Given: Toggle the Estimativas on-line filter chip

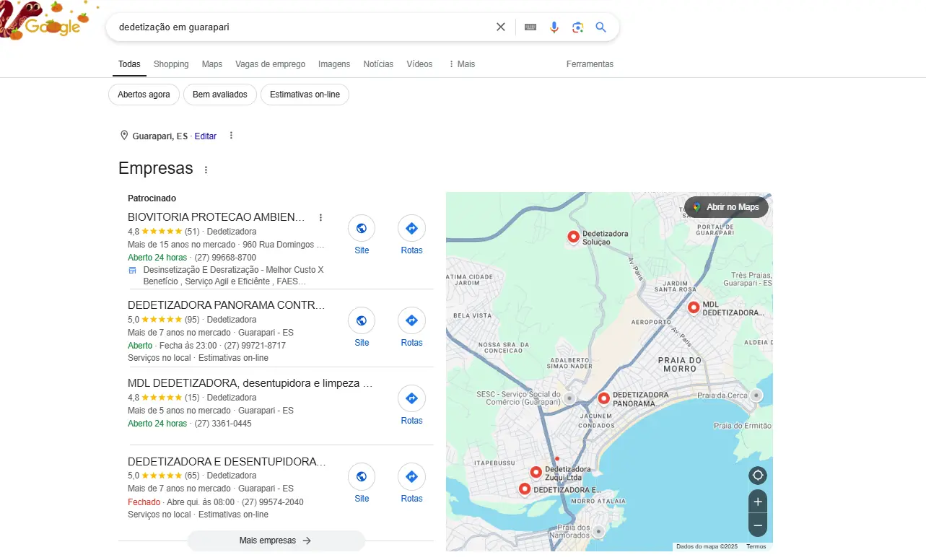Looking at the screenshot, I should pos(305,95).
